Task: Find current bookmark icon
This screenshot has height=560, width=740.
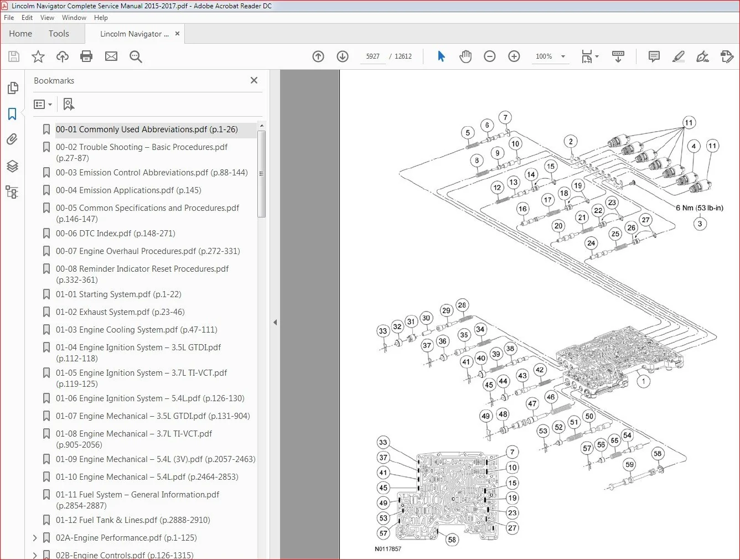Action: click(x=69, y=104)
